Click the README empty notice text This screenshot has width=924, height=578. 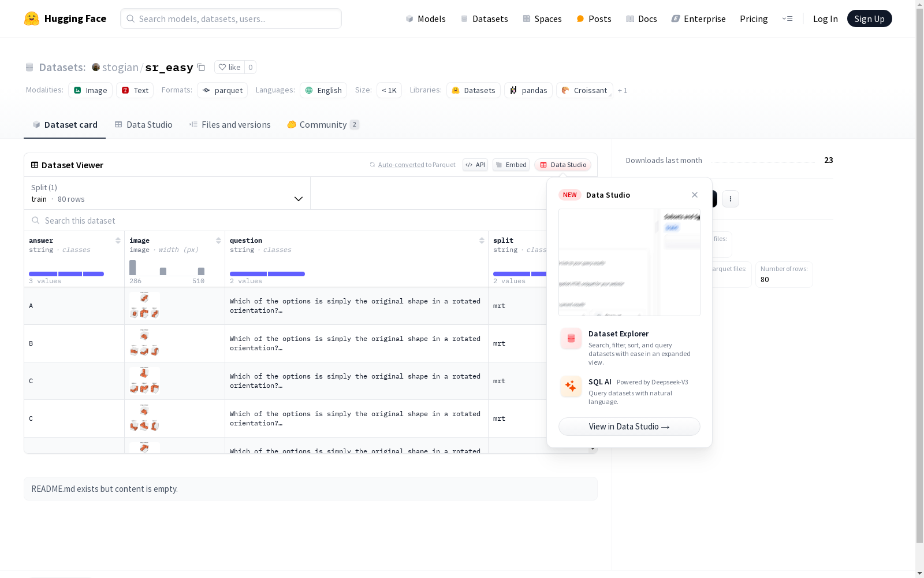[105, 489]
